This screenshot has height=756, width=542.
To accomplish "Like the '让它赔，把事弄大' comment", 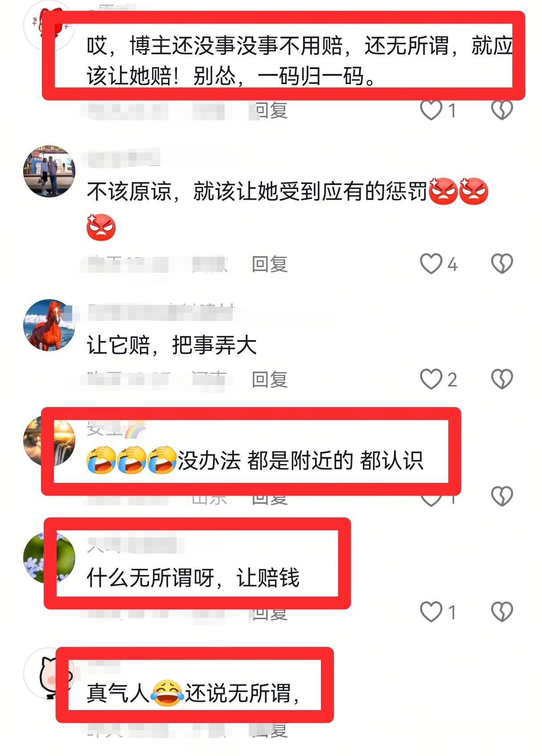I will tap(431, 379).
